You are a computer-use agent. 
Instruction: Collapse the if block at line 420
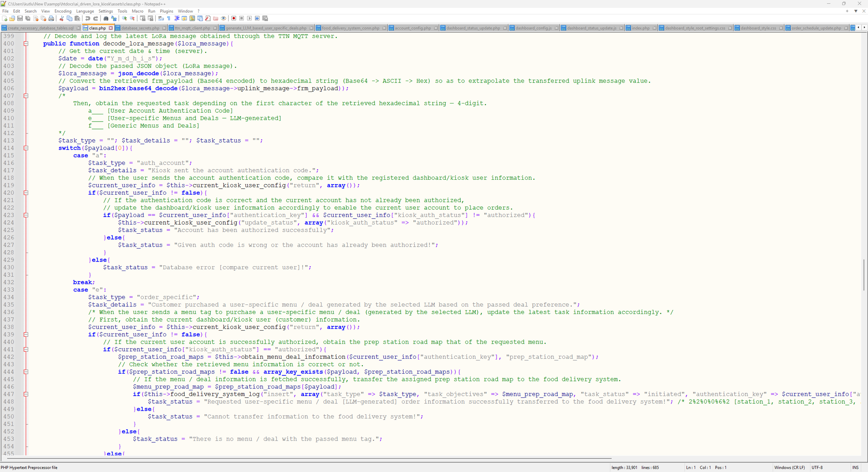(x=26, y=193)
